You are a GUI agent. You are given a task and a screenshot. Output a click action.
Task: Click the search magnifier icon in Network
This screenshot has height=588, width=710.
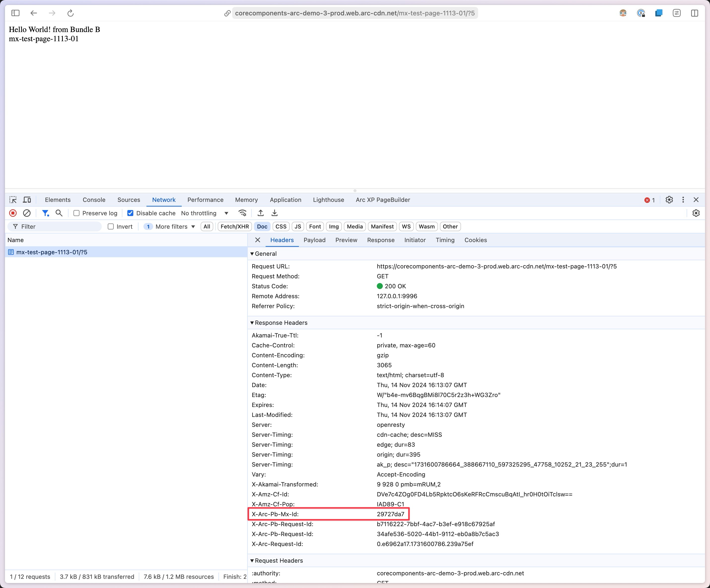pyautogui.click(x=60, y=213)
